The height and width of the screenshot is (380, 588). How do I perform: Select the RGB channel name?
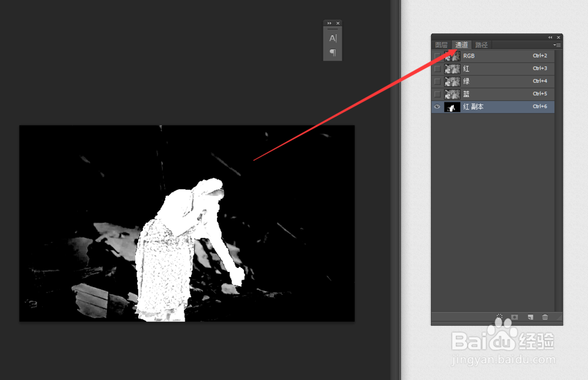pos(469,56)
